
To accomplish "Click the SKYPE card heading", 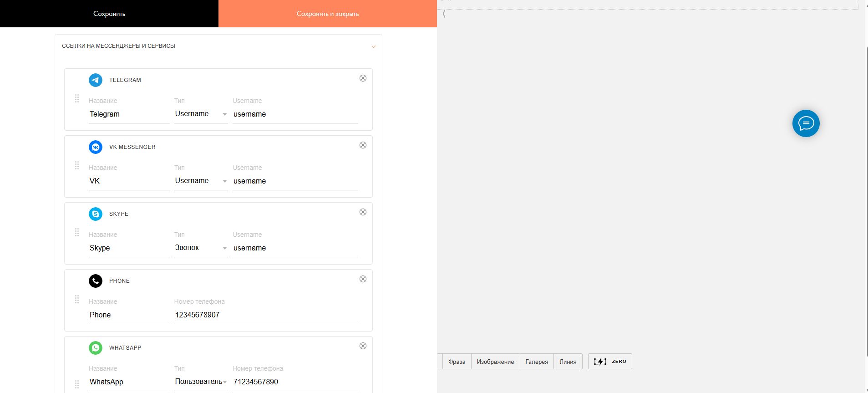I will click(x=119, y=214).
